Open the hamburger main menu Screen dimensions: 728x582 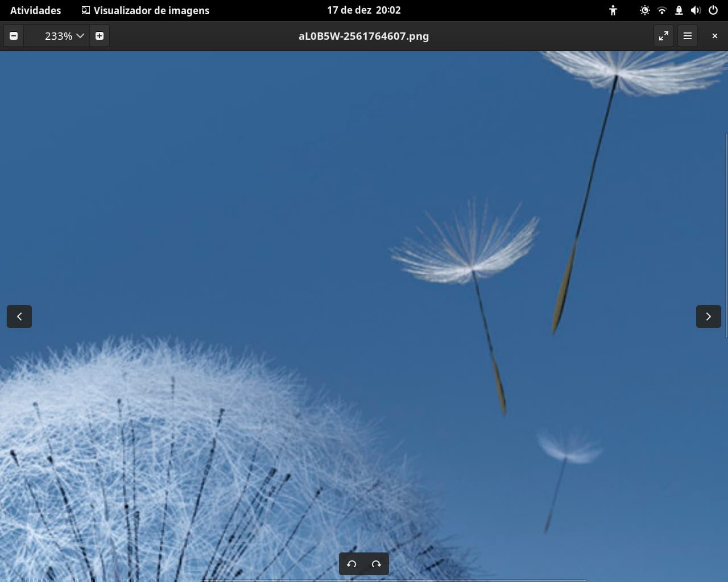pos(688,36)
